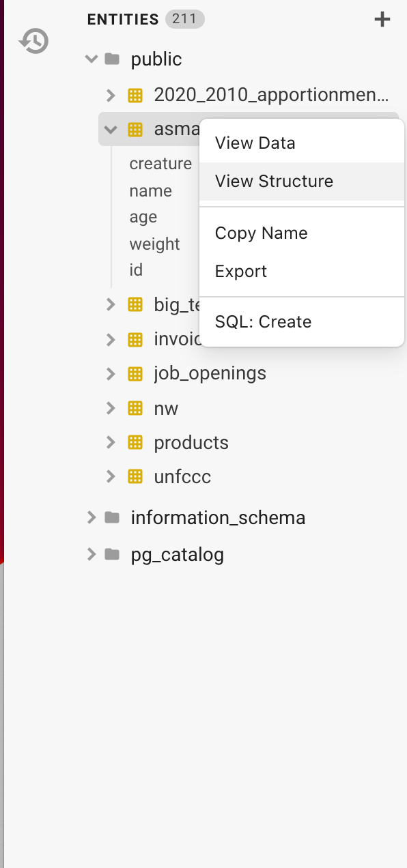
Task: Click the information_schema folder icon
Action: point(112,518)
